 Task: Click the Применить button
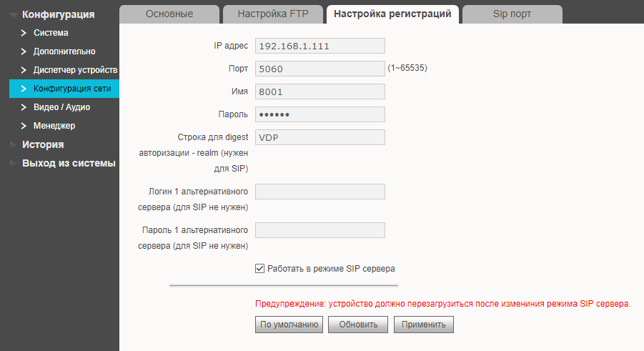click(424, 325)
